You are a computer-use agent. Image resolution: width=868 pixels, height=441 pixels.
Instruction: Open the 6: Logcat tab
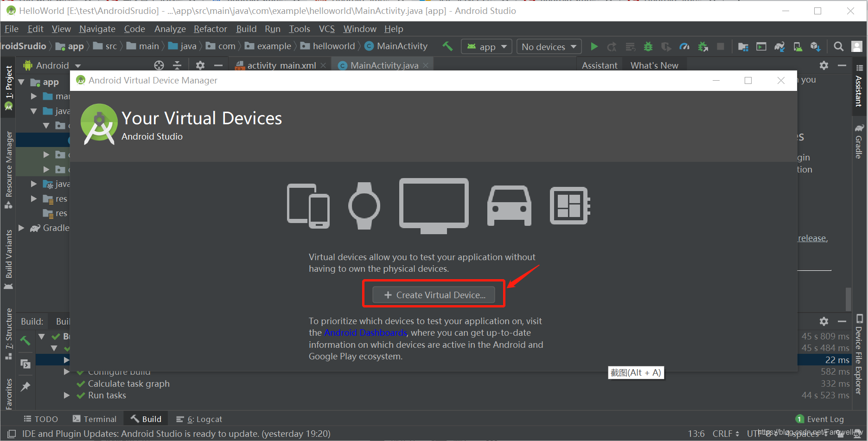(199, 419)
